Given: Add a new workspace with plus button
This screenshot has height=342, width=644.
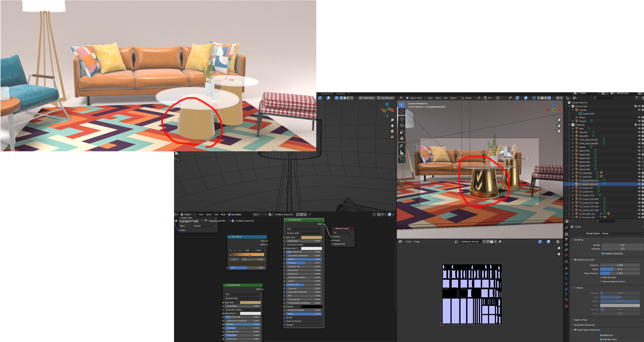Looking at the screenshot, I should 348,94.
